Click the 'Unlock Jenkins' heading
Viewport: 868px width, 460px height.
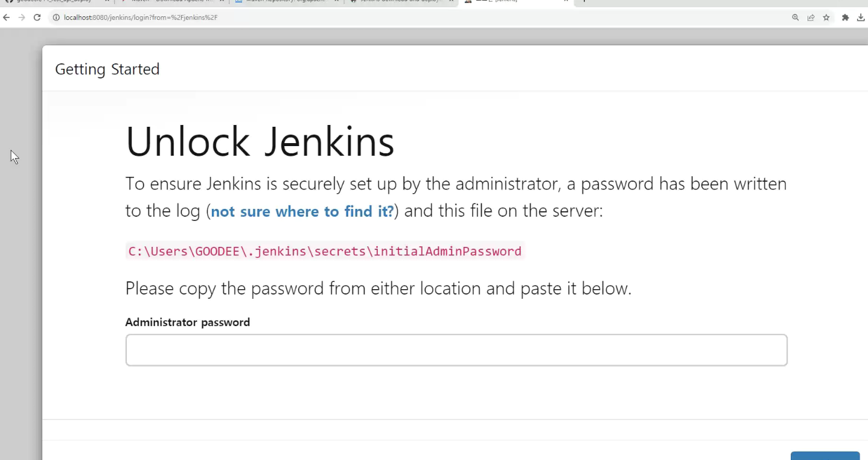(260, 142)
